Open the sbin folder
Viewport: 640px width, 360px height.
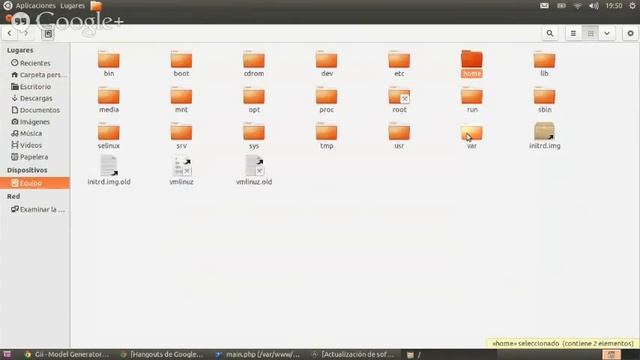[x=544, y=100]
